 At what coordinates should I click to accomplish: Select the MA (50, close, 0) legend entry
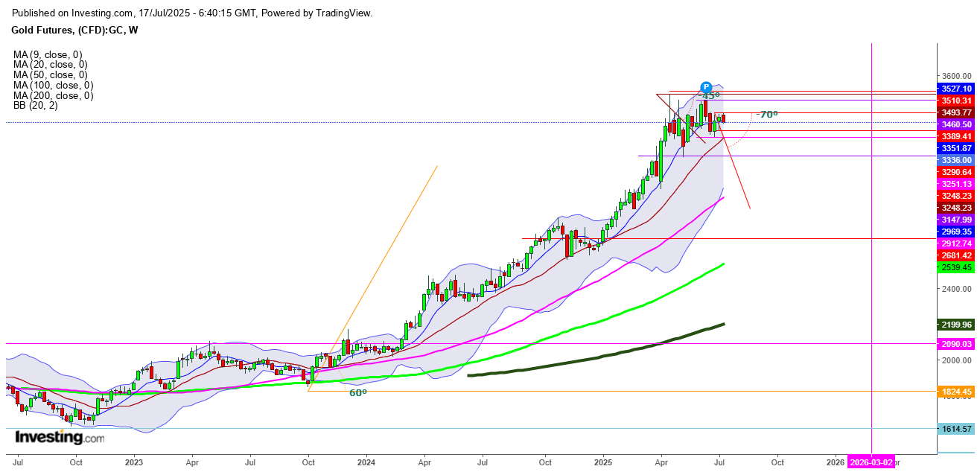[x=50, y=74]
